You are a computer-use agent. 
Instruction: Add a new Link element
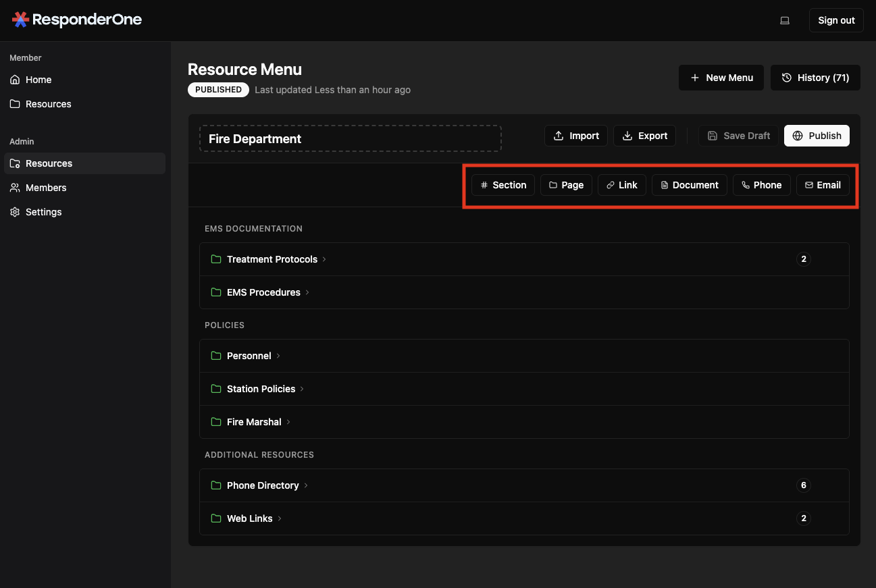[622, 185]
